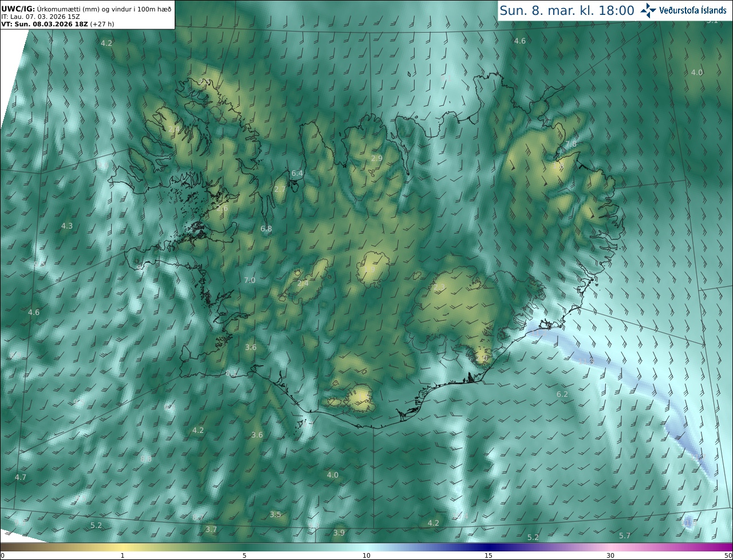Click the 2.7 value on the map
Image resolution: width=733 pixels, height=560 pixels.
click(x=280, y=189)
